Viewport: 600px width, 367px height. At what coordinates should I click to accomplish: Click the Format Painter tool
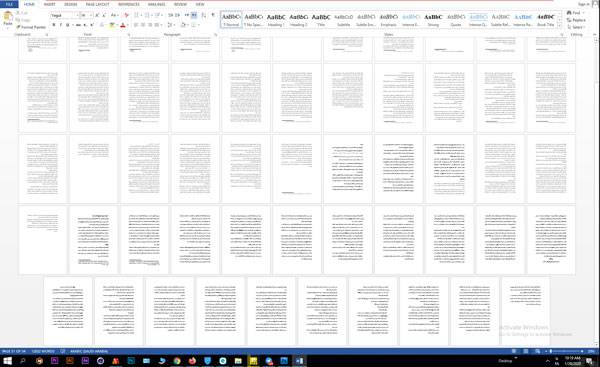click(x=31, y=27)
